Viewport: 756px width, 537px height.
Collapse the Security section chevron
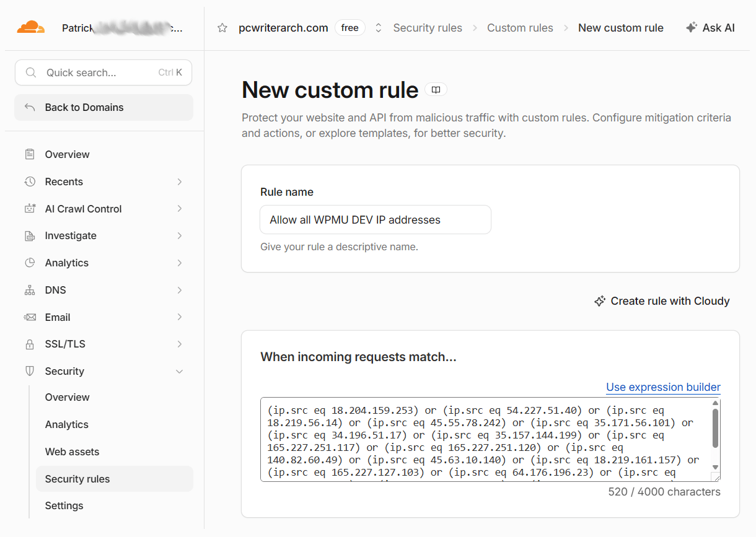pyautogui.click(x=180, y=372)
